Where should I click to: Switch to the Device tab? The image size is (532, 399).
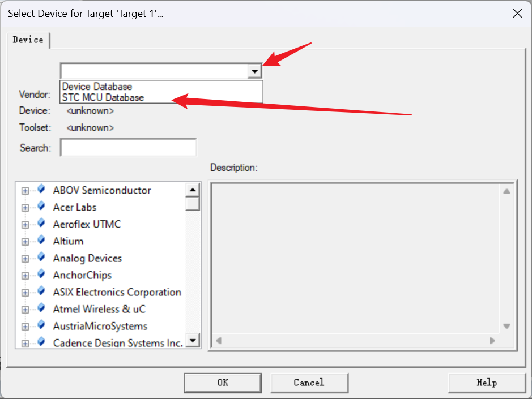[x=28, y=40]
